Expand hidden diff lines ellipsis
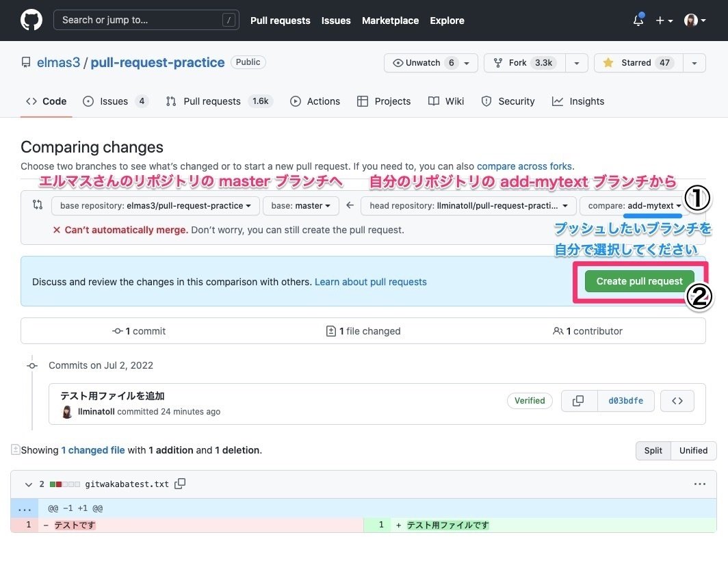Screen dimensions: 728x563 pyautogui.click(x=24, y=509)
